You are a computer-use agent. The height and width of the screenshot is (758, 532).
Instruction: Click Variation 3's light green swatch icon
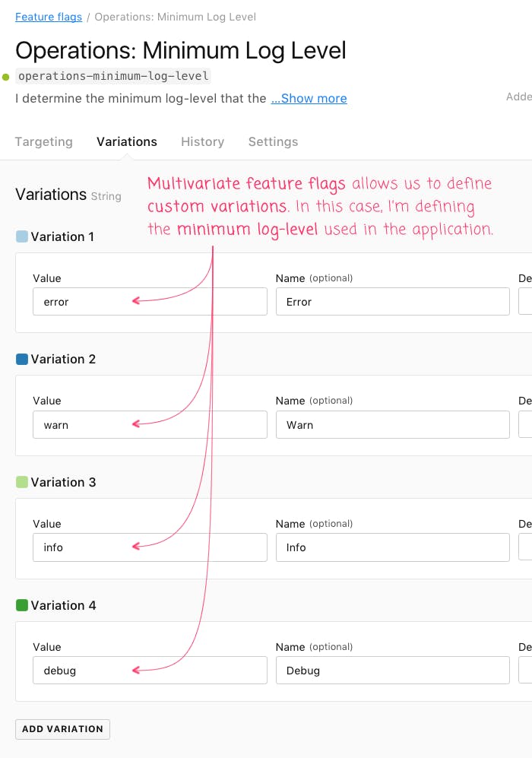click(21, 482)
